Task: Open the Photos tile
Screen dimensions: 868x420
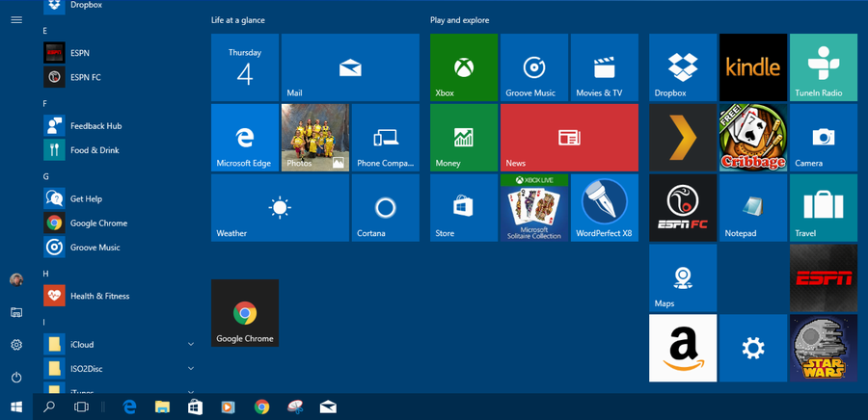Action: (x=315, y=138)
